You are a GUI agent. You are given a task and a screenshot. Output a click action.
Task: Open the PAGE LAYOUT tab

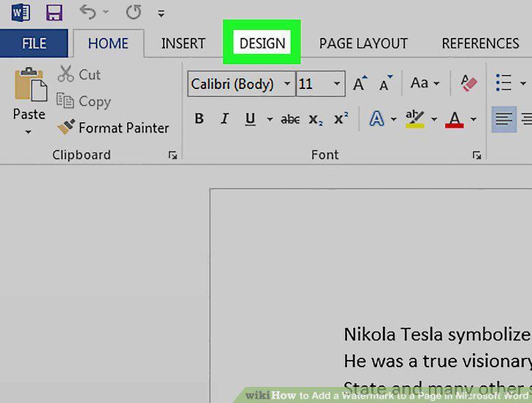pos(363,43)
